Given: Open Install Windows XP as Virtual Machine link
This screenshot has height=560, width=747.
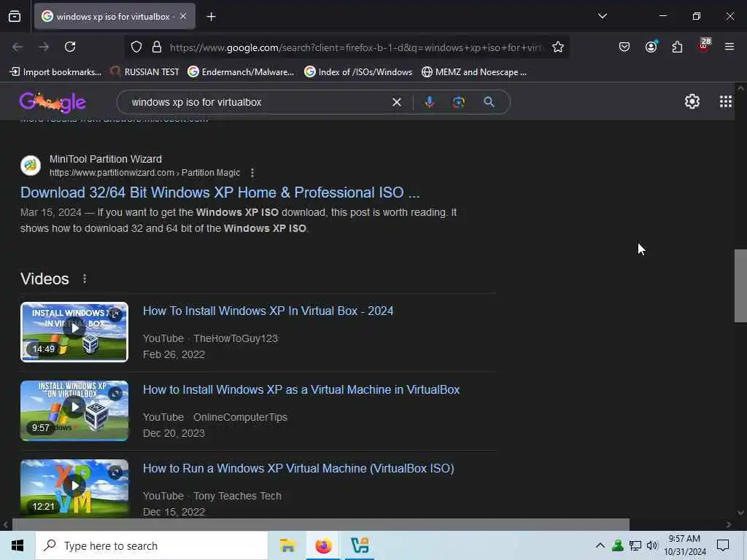Looking at the screenshot, I should click(x=301, y=389).
